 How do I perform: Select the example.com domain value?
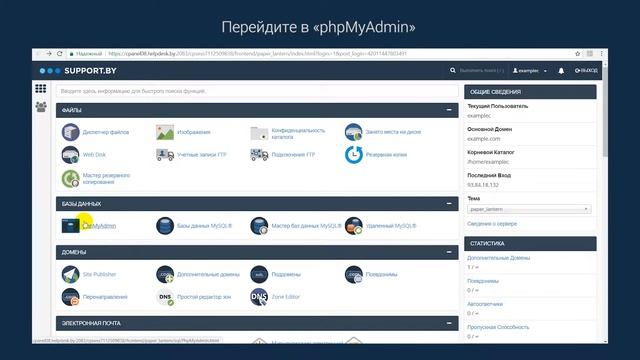484,139
